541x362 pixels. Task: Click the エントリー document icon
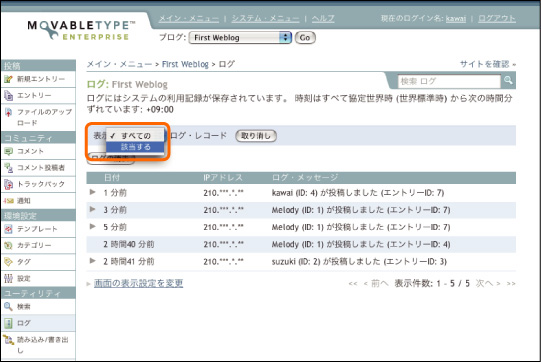tap(8, 96)
